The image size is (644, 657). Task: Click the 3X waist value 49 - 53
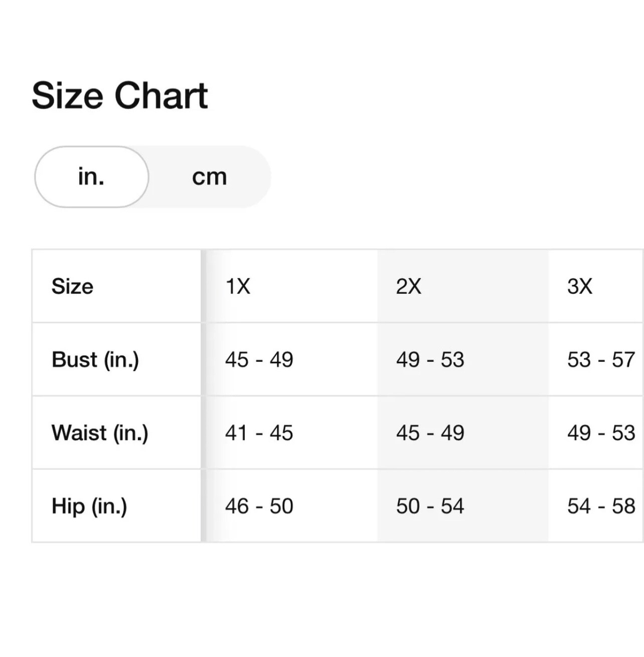[601, 433]
